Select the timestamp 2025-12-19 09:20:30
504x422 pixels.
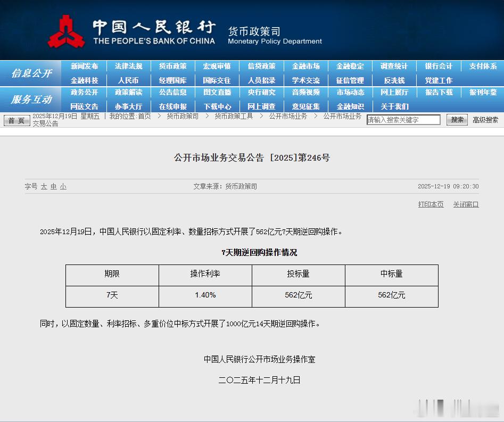click(x=449, y=186)
